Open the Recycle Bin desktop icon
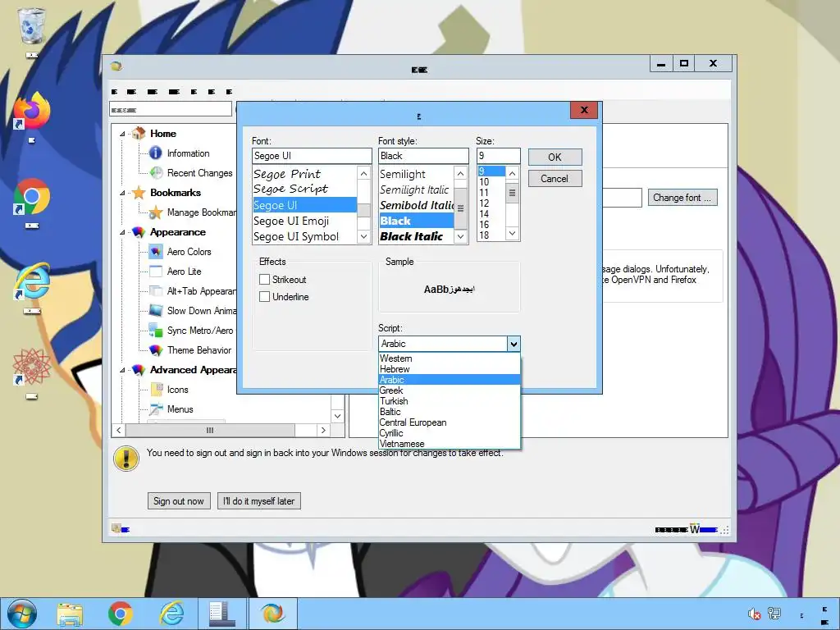Screen dimensions: 840x630 coord(32,27)
